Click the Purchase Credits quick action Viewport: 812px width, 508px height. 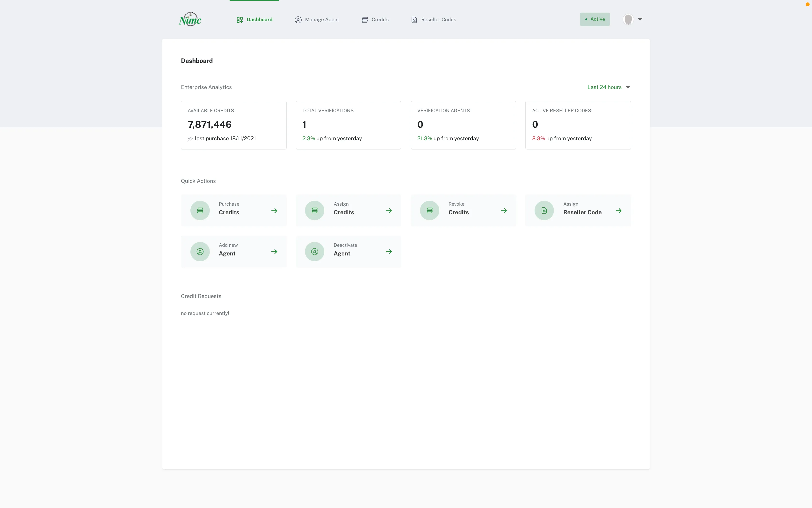point(233,210)
